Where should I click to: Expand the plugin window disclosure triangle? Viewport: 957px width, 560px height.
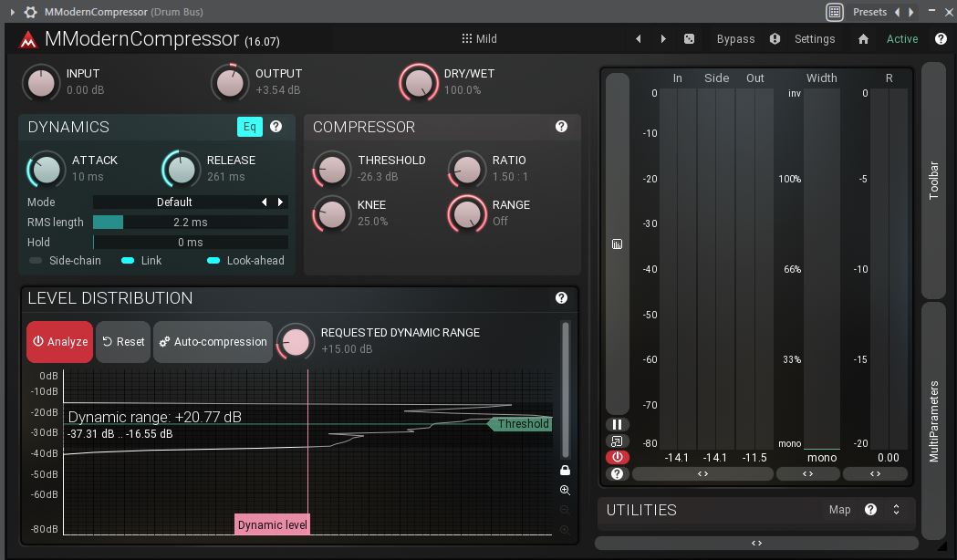pos(12,12)
